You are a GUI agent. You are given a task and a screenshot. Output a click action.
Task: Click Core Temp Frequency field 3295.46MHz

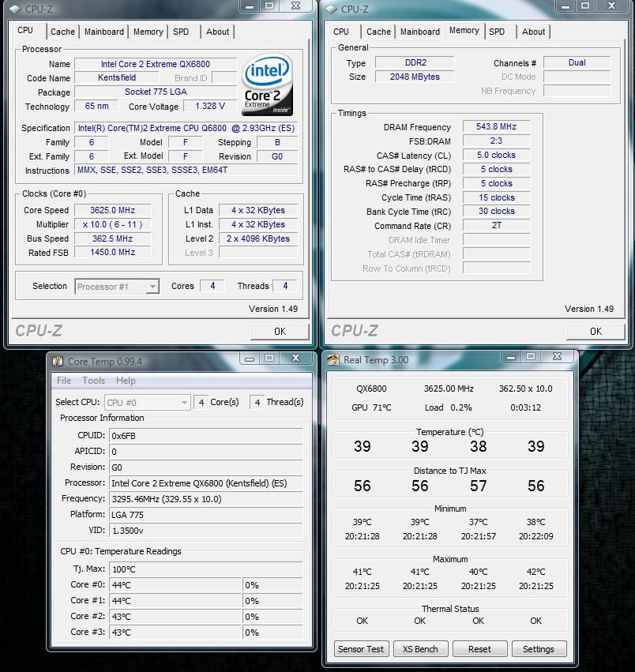click(206, 499)
